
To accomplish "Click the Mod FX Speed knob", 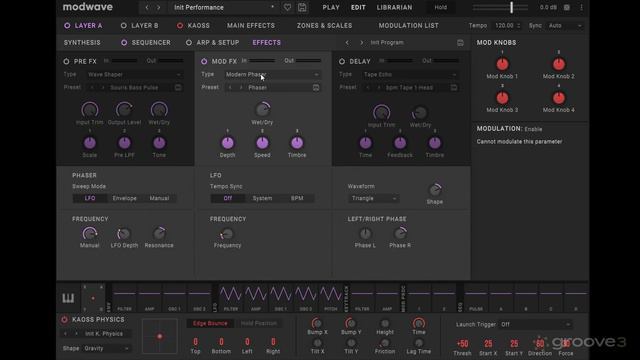I will click(262, 143).
